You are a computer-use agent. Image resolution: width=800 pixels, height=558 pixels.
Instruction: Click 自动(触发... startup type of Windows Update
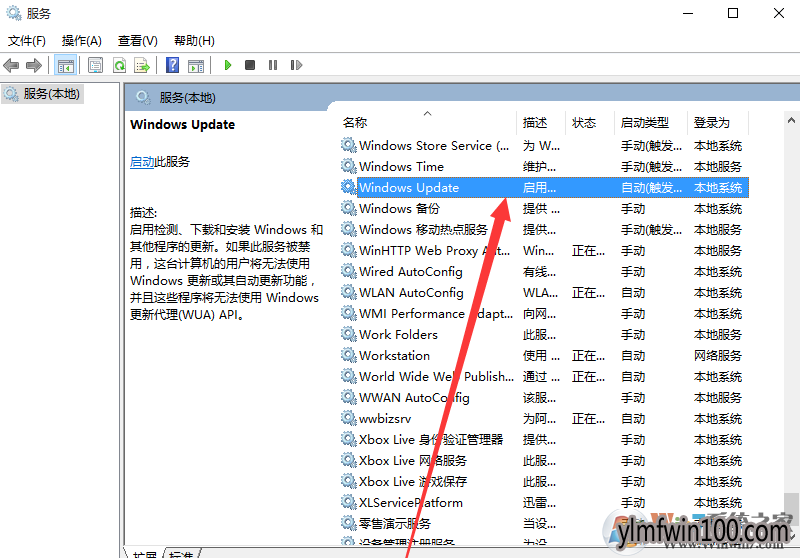coord(651,188)
